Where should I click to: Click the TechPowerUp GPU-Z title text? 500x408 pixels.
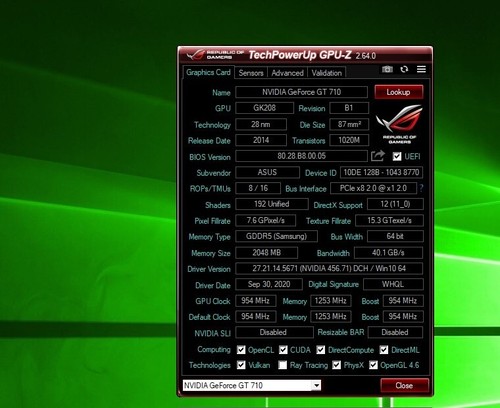[x=300, y=55]
